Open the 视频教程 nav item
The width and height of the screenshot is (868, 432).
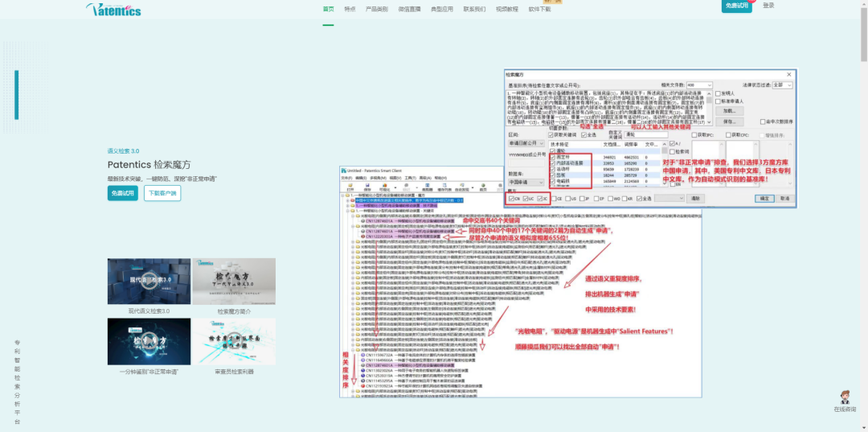pos(507,9)
